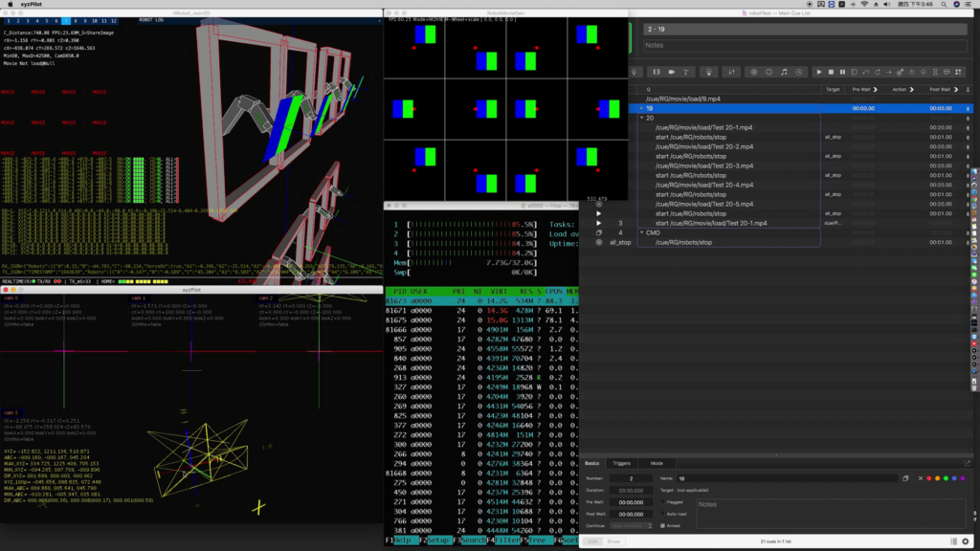The height and width of the screenshot is (551, 980).
Task: Uncheck the Armed checkbox
Action: coord(662,526)
